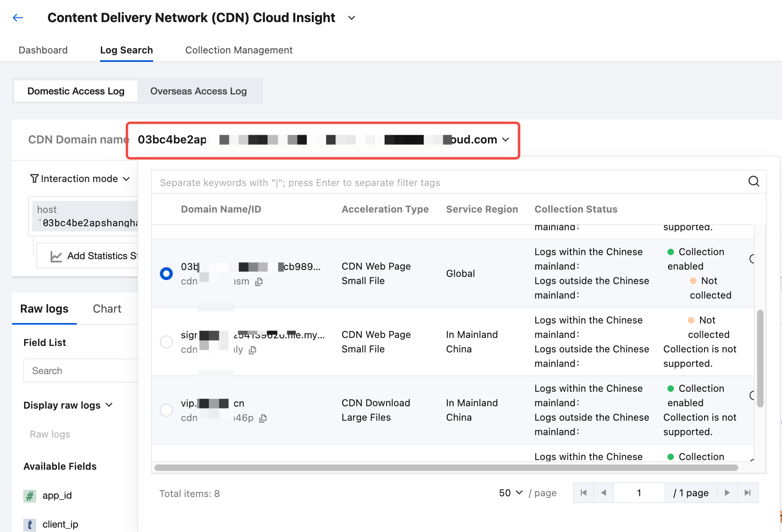
Task: Go to the last page of results
Action: pyautogui.click(x=747, y=493)
